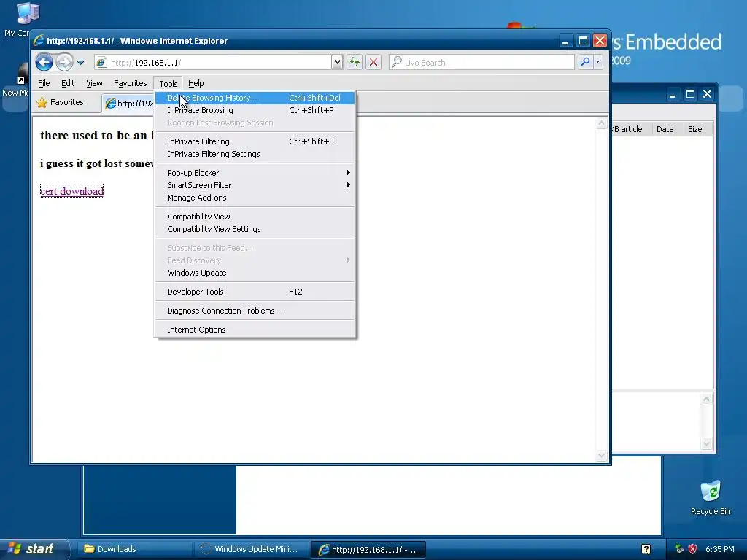Open InPrivate Filtering Settings

click(x=255, y=154)
